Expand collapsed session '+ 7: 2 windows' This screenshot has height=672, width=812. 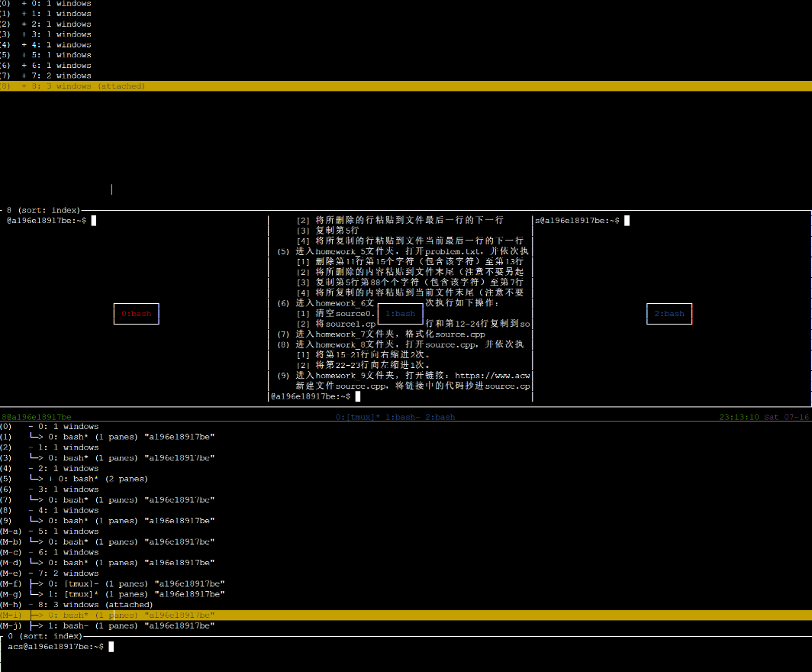[x=24, y=76]
